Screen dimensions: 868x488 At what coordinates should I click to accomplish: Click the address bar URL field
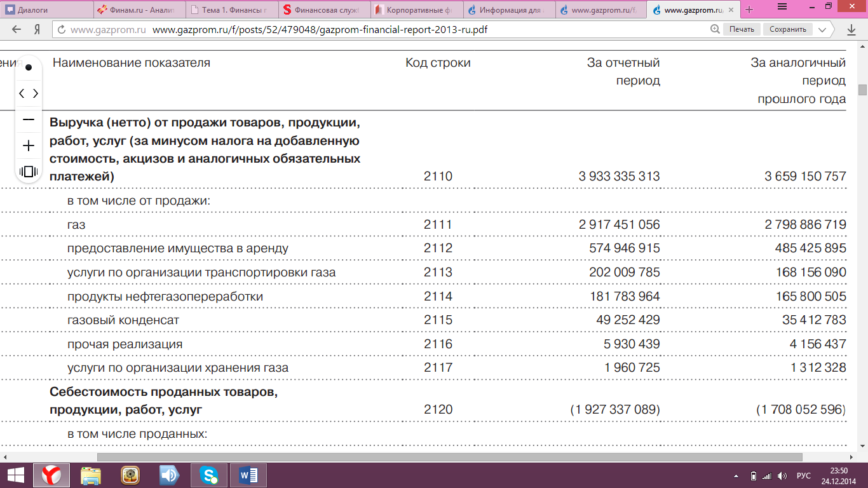click(x=381, y=29)
